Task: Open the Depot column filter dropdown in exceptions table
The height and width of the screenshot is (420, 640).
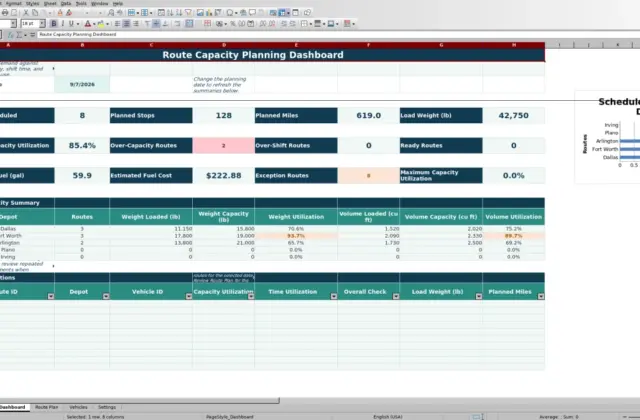Action: [x=106, y=296]
